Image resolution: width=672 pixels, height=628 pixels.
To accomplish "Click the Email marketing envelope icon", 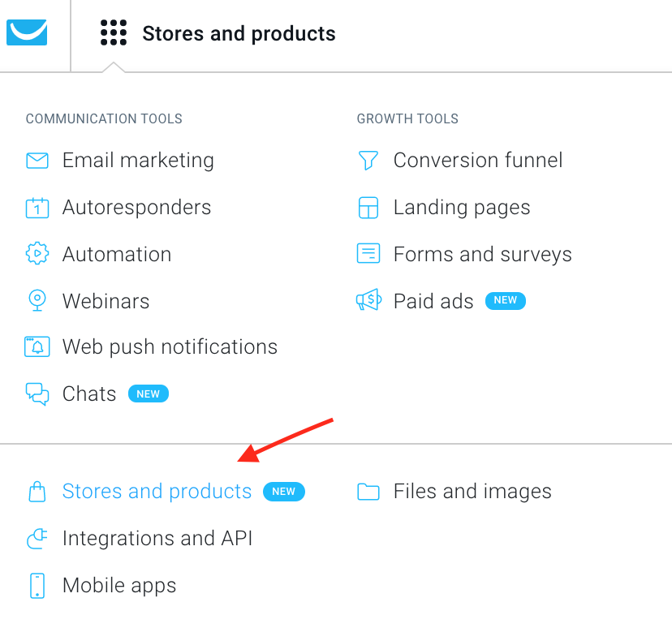I will pos(37,161).
